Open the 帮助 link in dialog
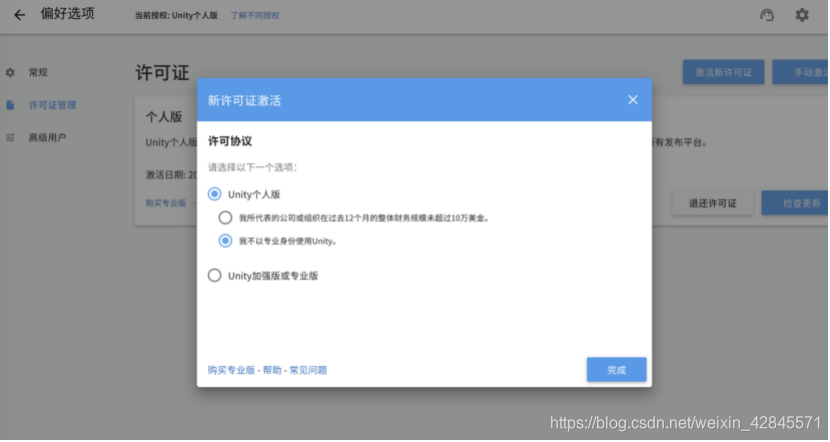Image resolution: width=830 pixels, height=442 pixels. click(272, 370)
